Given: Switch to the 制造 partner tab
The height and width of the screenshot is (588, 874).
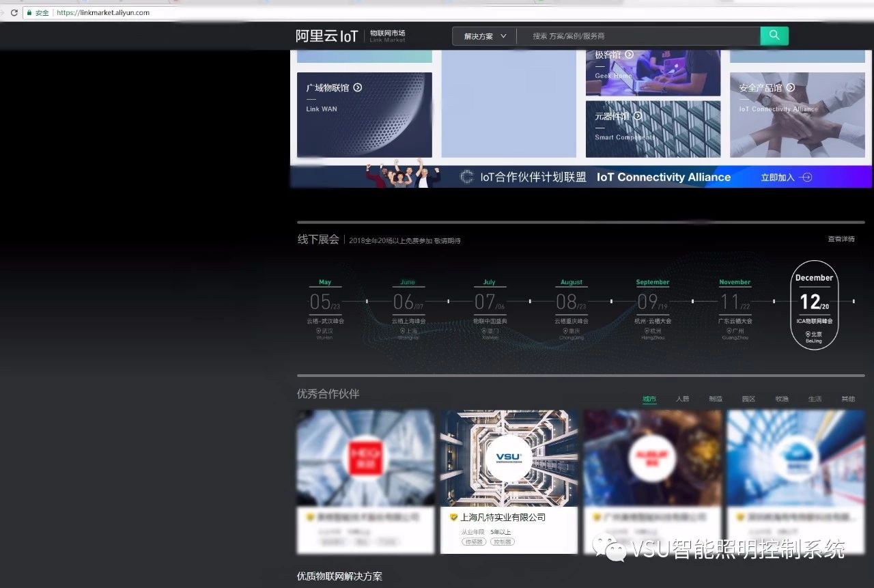Looking at the screenshot, I should pos(715,399).
